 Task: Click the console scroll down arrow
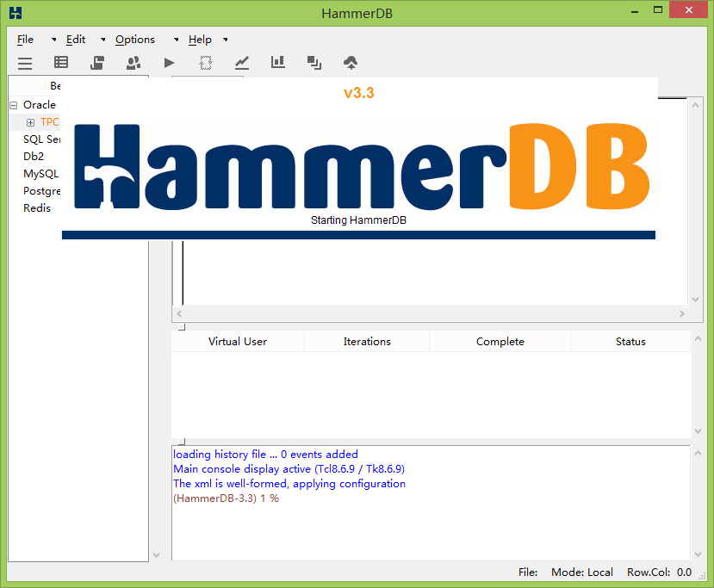tap(698, 554)
